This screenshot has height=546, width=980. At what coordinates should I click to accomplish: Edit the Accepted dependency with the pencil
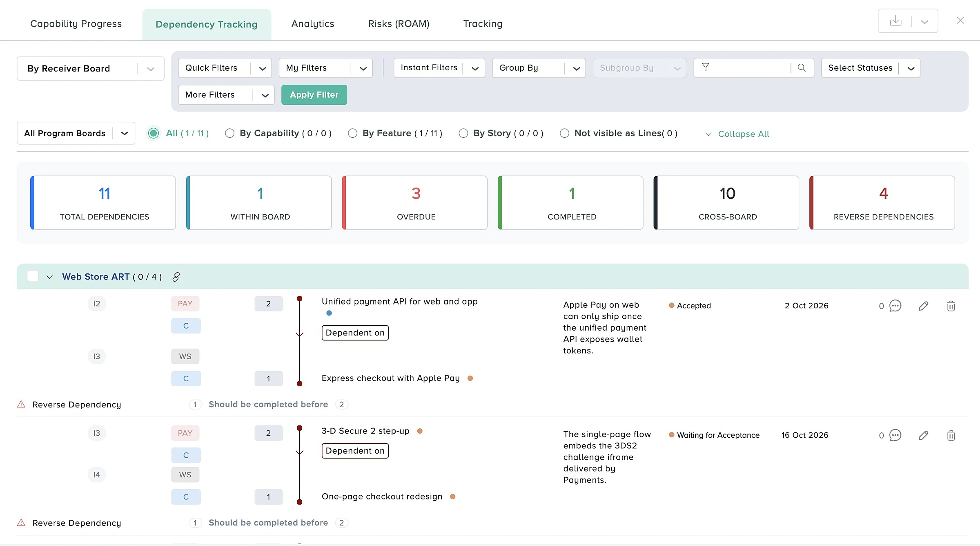pyautogui.click(x=923, y=306)
